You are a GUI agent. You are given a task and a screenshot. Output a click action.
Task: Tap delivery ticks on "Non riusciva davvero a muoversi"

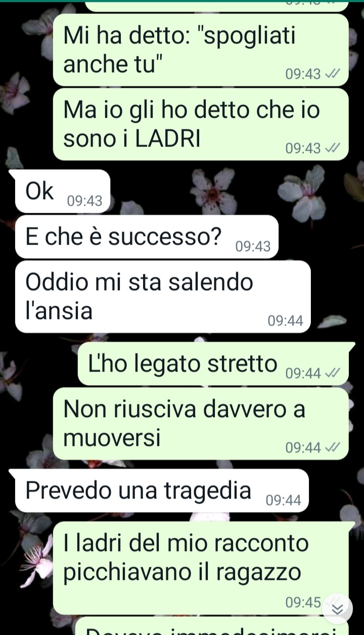point(333,447)
